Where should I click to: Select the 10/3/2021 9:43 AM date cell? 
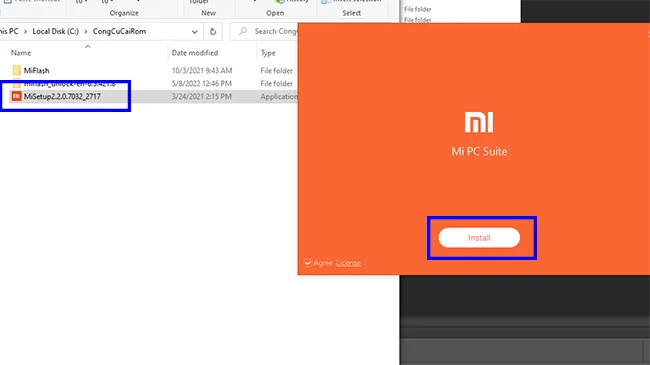tap(201, 71)
